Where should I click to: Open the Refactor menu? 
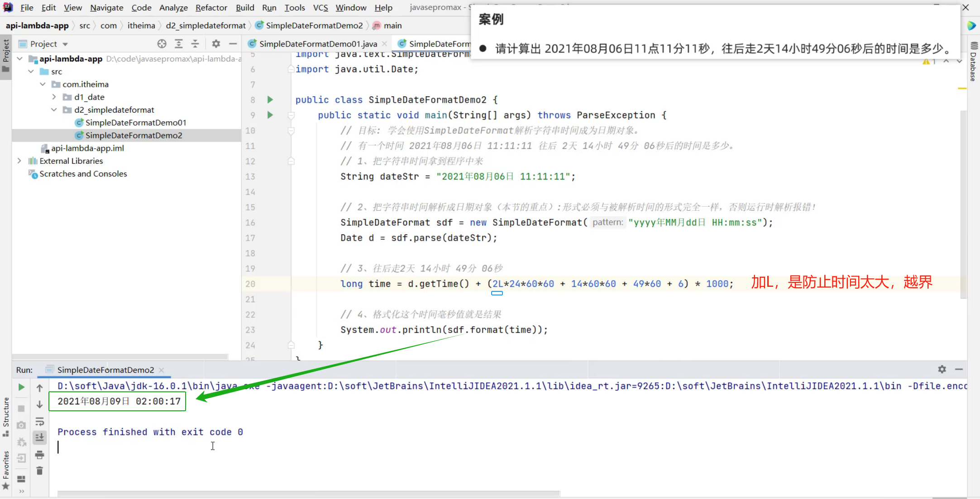[x=211, y=8]
